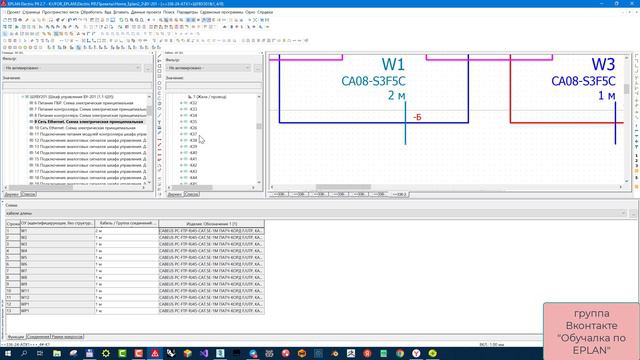
Task: Click the yellow gear icon on the taskbar
Action: (106, 353)
